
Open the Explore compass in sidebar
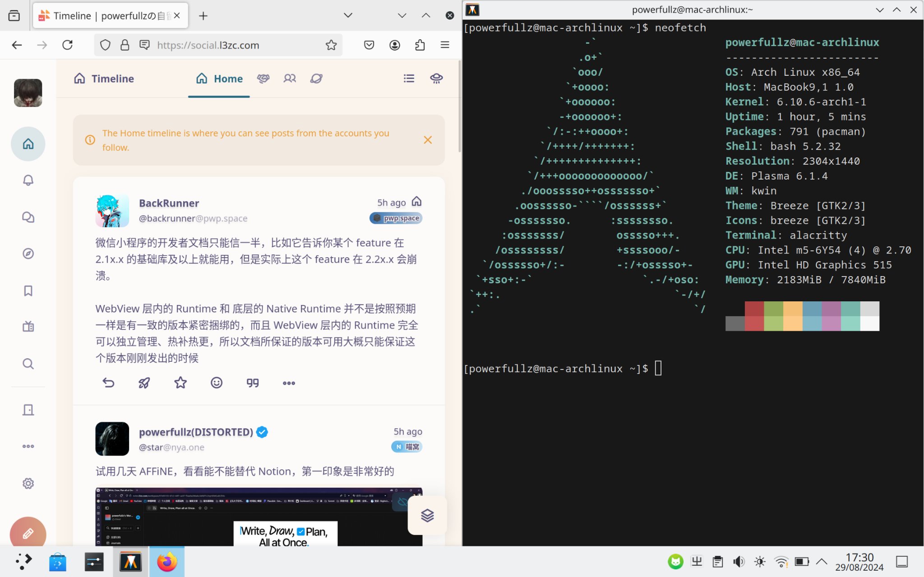pos(28,254)
